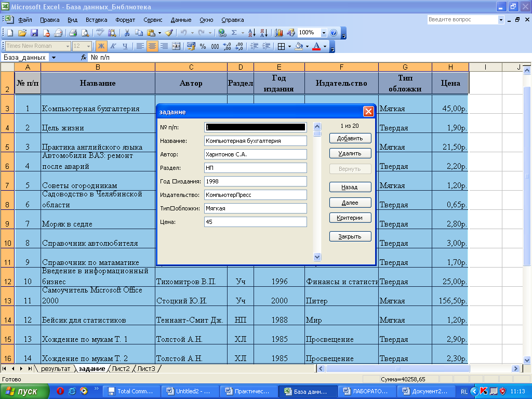Viewport: 532px width, 399px height.
Task: Toggle Italic (К) formatting
Action: click(x=113, y=46)
